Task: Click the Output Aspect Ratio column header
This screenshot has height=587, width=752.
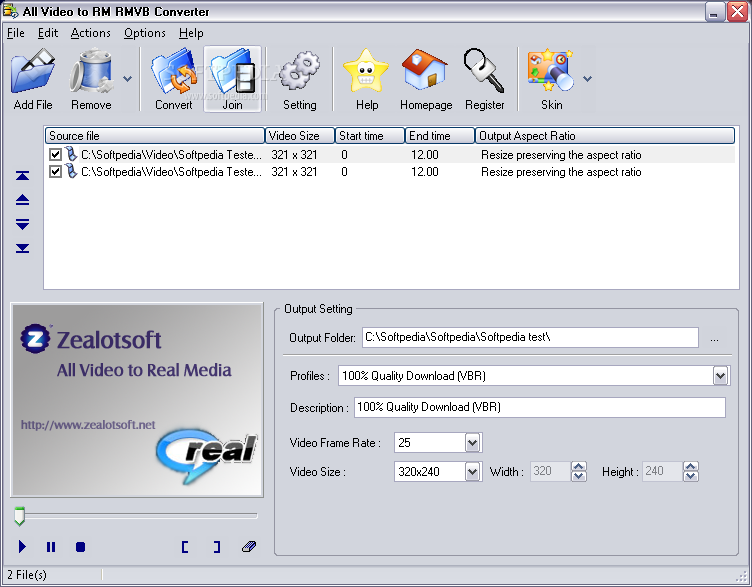Action: [605, 136]
